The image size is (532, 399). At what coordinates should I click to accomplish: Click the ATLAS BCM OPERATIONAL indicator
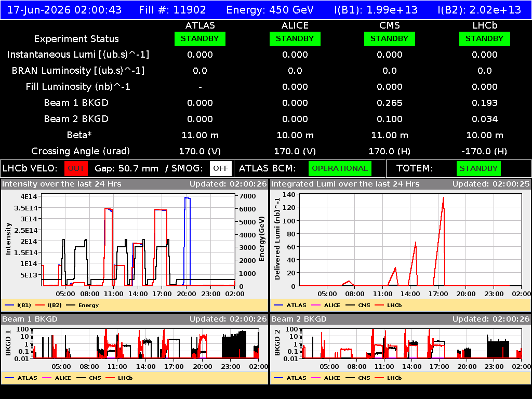[340, 169]
